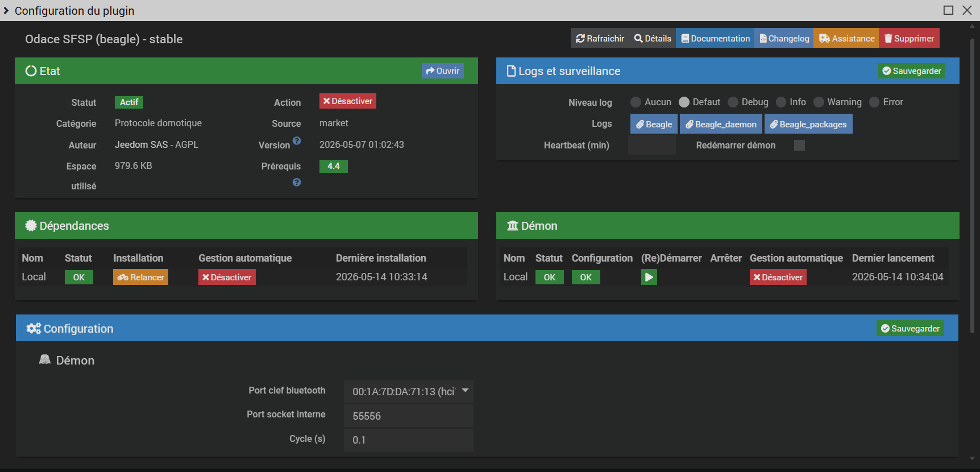Click the Configuration cogs icon
The image size is (980, 472).
click(34, 329)
